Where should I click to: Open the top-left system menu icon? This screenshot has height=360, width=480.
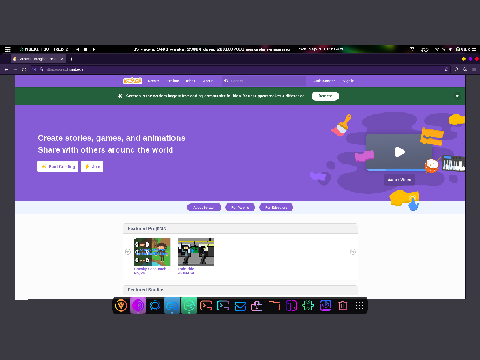coord(8,49)
